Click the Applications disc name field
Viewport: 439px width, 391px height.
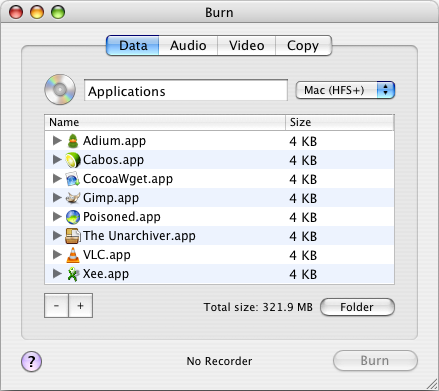[186, 90]
